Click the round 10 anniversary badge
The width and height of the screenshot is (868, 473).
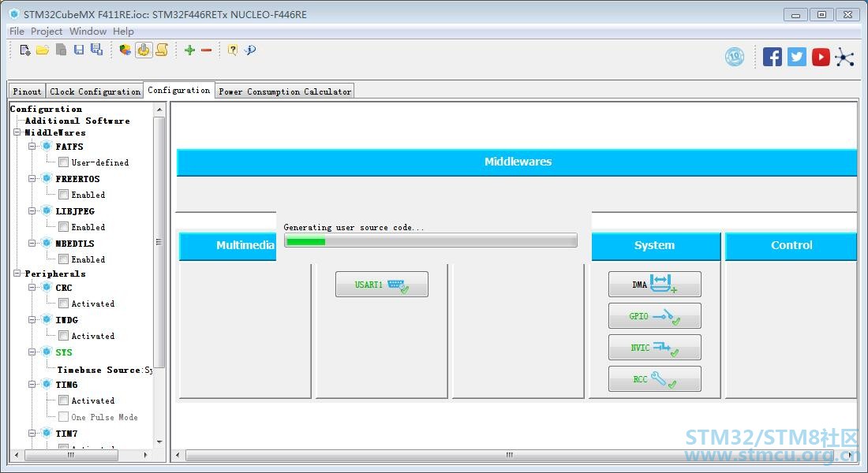point(735,57)
